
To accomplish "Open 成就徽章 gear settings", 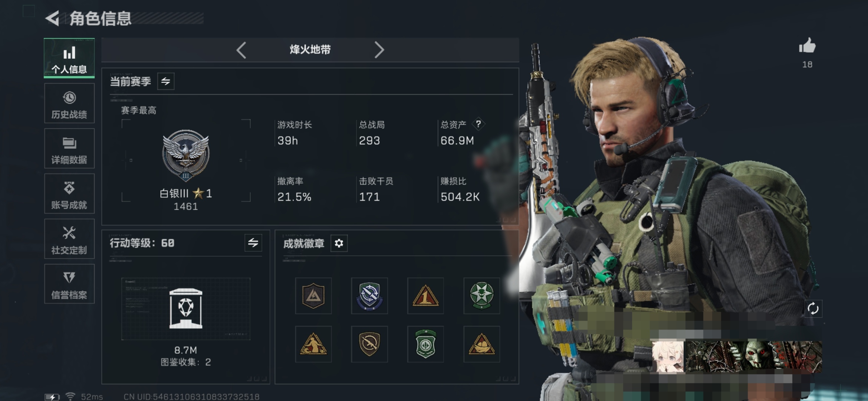I will (x=339, y=243).
